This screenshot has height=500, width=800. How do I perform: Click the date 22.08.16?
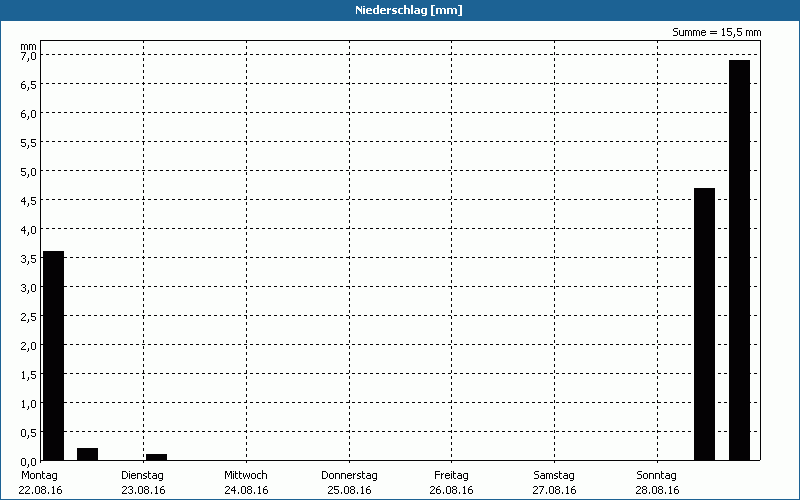click(x=40, y=491)
